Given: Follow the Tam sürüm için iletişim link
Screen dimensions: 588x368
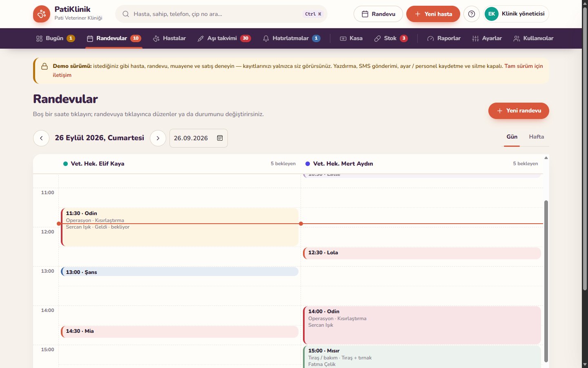Looking at the screenshot, I should [x=298, y=70].
